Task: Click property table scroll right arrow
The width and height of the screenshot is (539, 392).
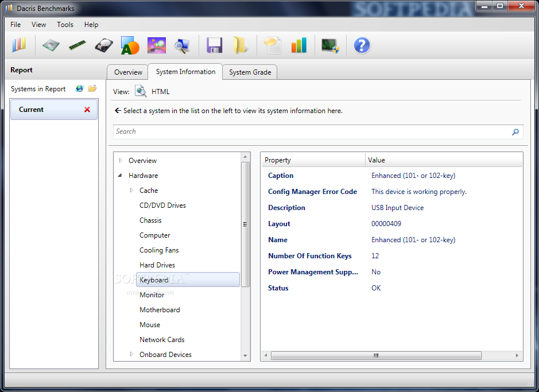Action: 517,355
